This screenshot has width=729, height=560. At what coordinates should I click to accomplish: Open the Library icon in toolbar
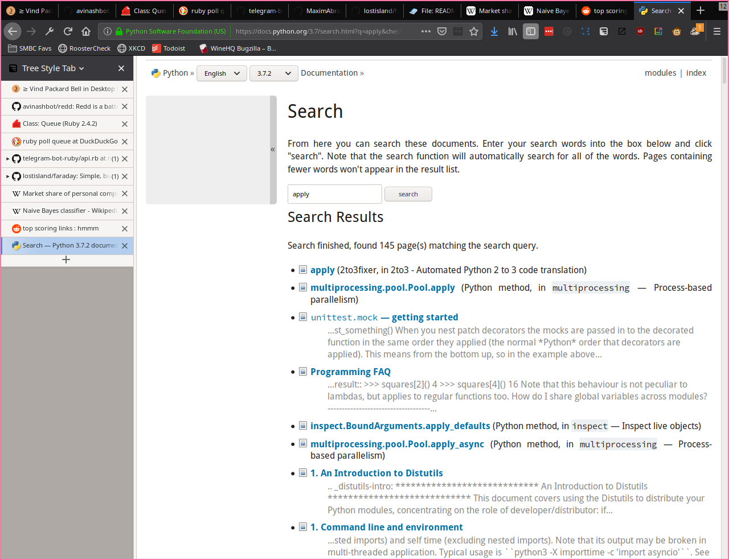coord(513,31)
